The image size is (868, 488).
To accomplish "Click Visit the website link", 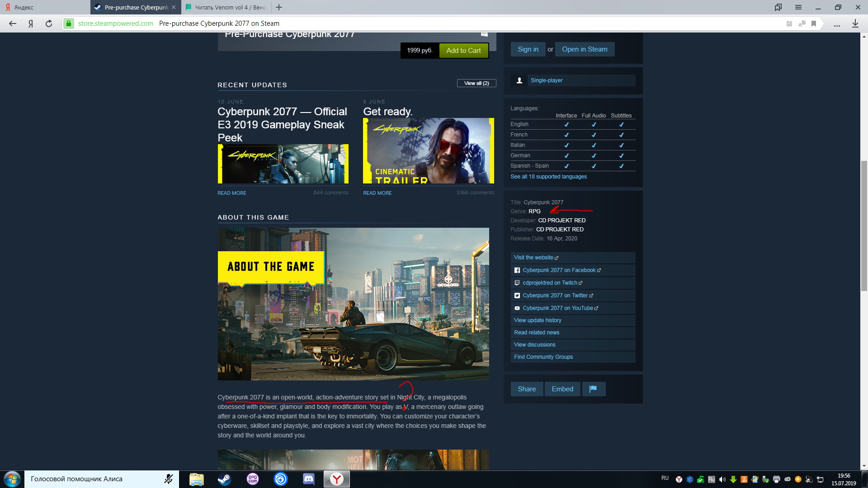I will 573,258.
